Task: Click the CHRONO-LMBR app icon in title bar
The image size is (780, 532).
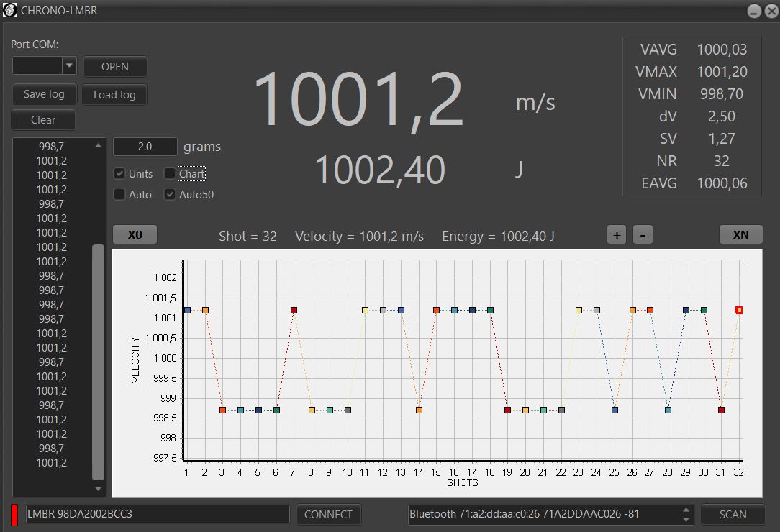Action: [11, 11]
